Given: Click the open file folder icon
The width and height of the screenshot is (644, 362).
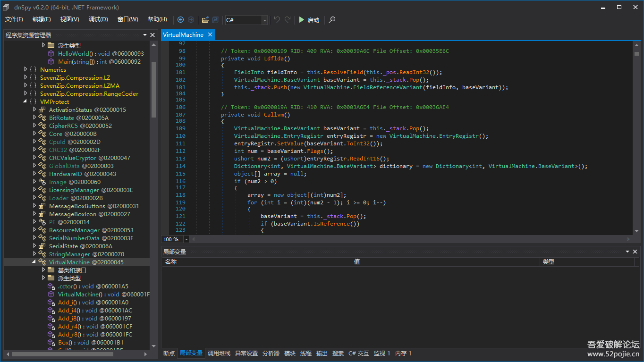Looking at the screenshot, I should click(205, 20).
